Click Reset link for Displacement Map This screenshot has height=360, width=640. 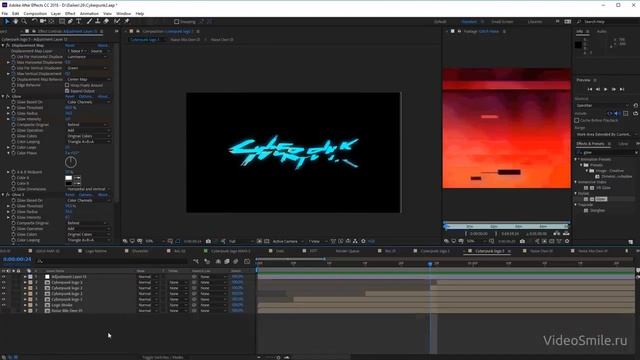click(x=70, y=45)
